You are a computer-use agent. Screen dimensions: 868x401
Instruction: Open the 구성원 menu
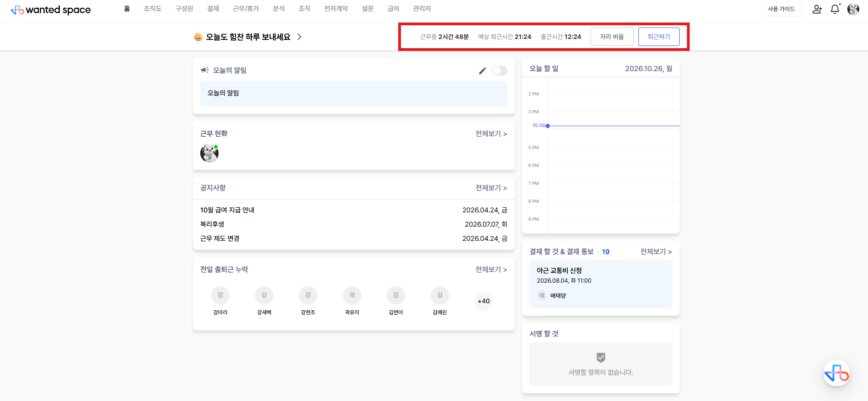(x=184, y=9)
